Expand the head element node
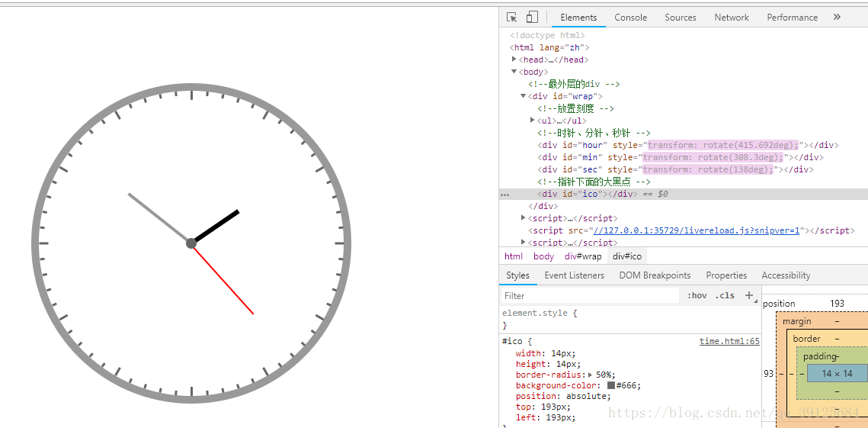Screen dimensions: 868x428 tap(514, 59)
